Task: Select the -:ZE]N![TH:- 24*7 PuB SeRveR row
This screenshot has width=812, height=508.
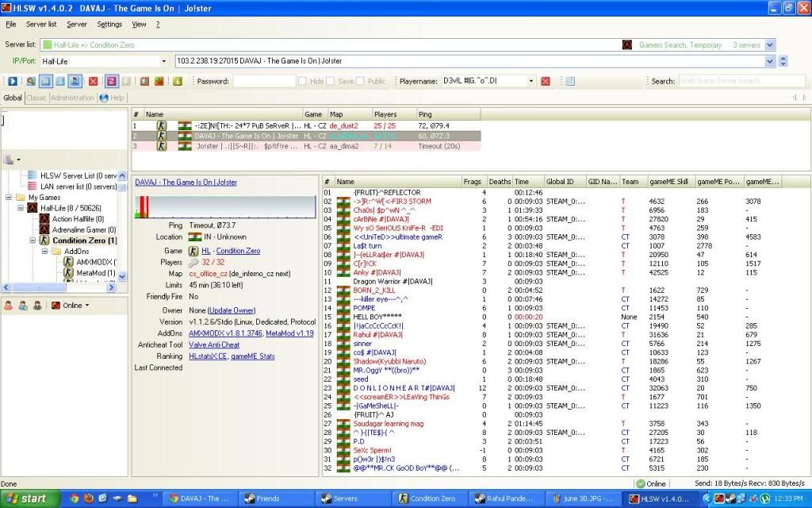Action: click(x=306, y=125)
